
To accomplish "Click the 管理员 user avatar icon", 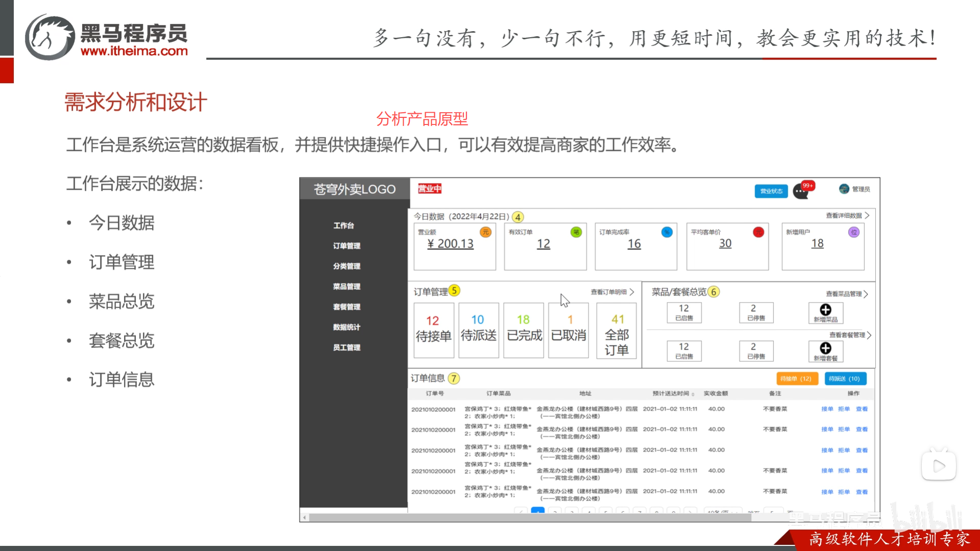I will [844, 189].
